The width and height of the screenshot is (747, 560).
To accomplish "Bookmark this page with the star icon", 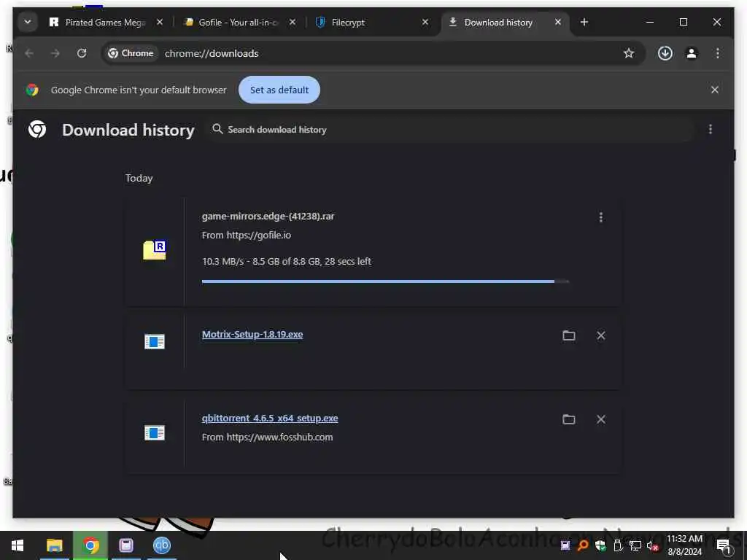I will coord(629,53).
